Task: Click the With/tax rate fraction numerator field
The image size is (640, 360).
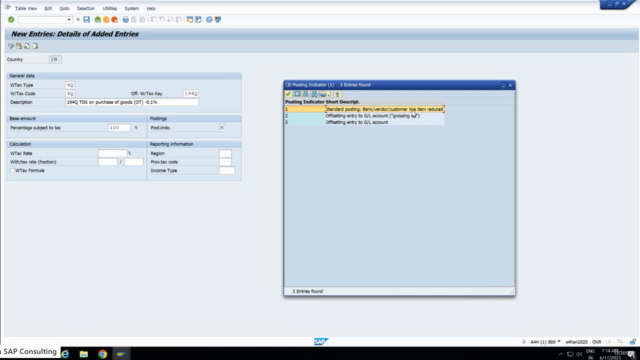Action: click(x=108, y=162)
